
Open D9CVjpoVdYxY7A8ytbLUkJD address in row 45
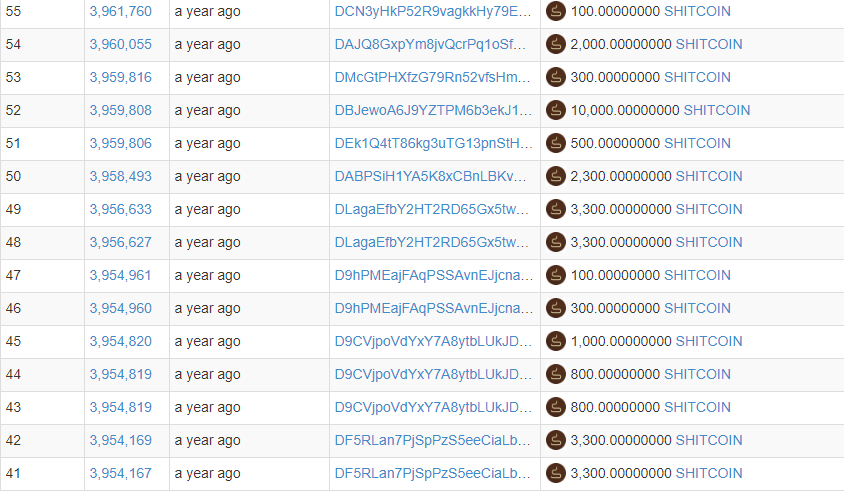pos(433,341)
